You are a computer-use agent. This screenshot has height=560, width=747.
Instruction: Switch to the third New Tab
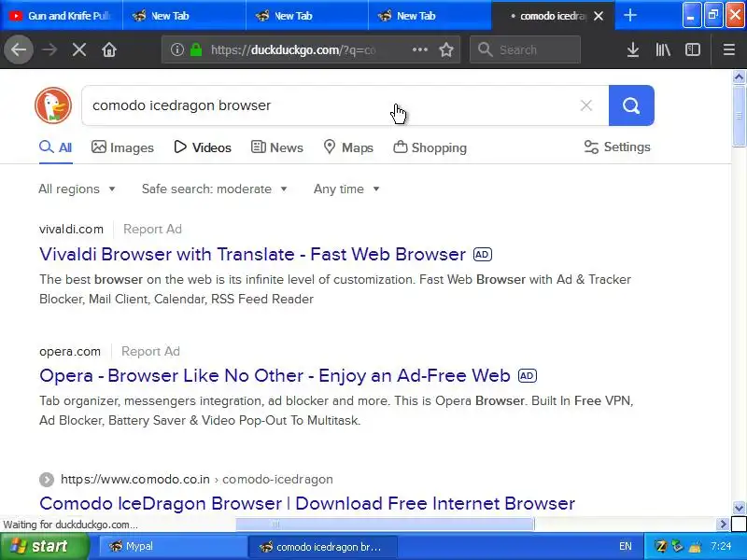[430, 16]
